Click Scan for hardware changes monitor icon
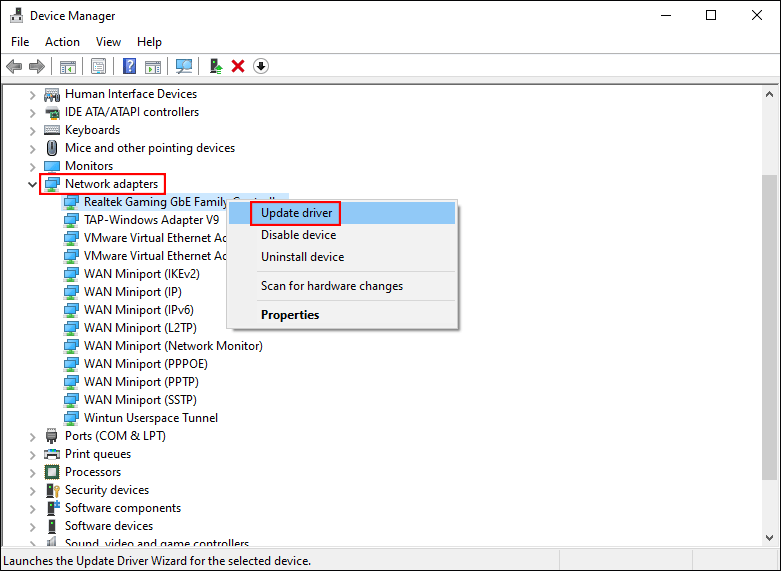This screenshot has height=571, width=781. click(184, 66)
